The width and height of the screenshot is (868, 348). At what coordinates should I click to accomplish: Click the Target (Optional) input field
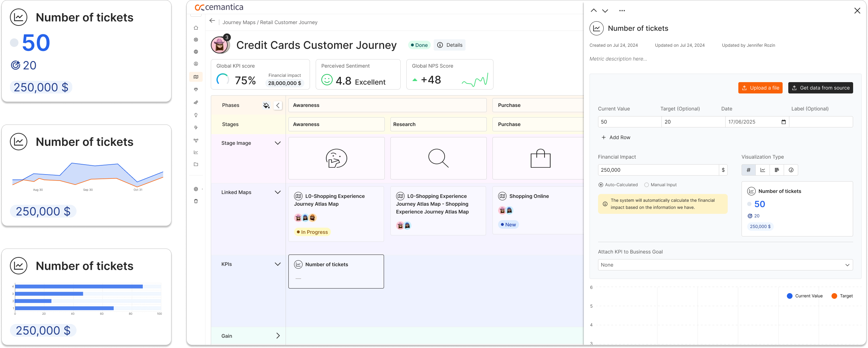coord(693,122)
